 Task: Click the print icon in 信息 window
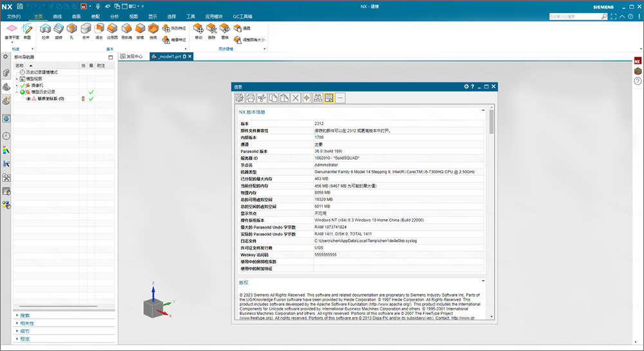point(251,98)
